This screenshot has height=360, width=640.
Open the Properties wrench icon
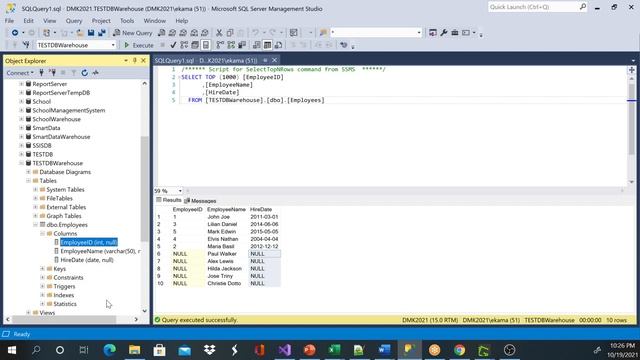(x=444, y=33)
